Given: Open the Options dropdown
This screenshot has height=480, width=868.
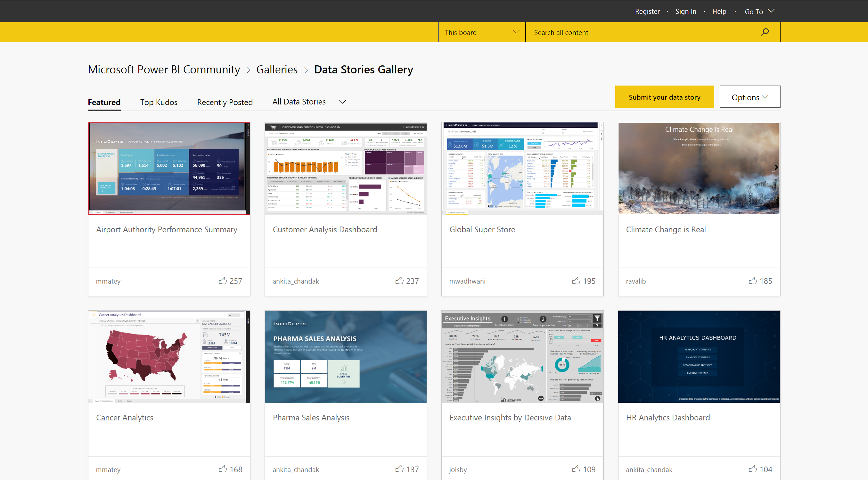Looking at the screenshot, I should [x=749, y=97].
